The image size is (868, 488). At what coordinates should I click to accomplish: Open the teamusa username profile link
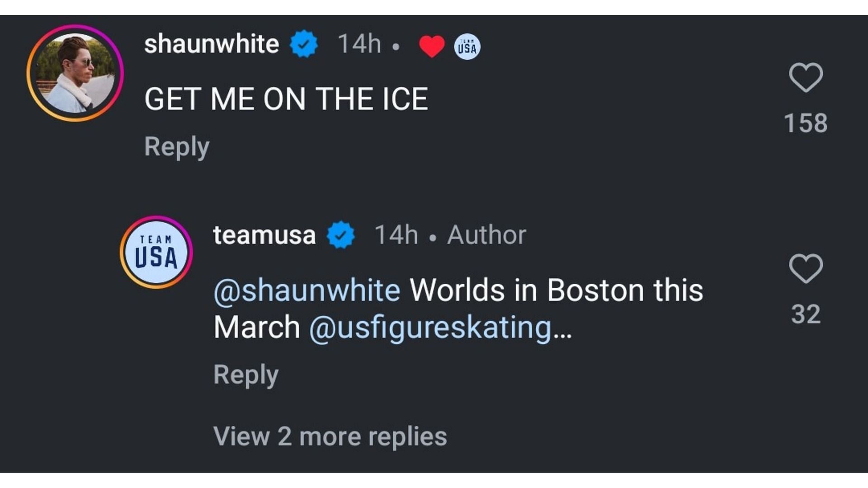(x=264, y=235)
